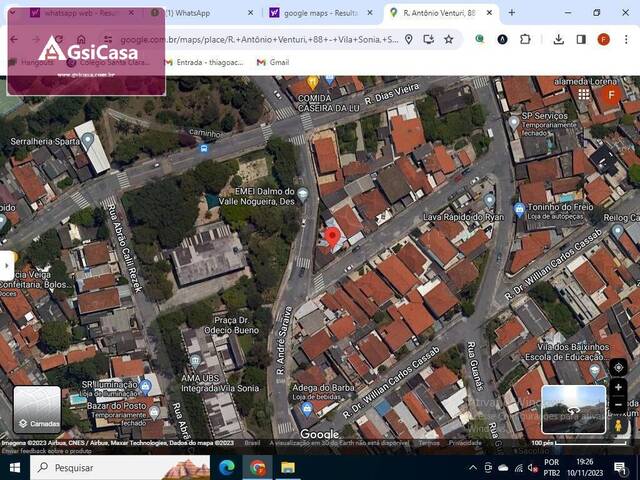Open the Chrome three-dot menu

[626, 40]
